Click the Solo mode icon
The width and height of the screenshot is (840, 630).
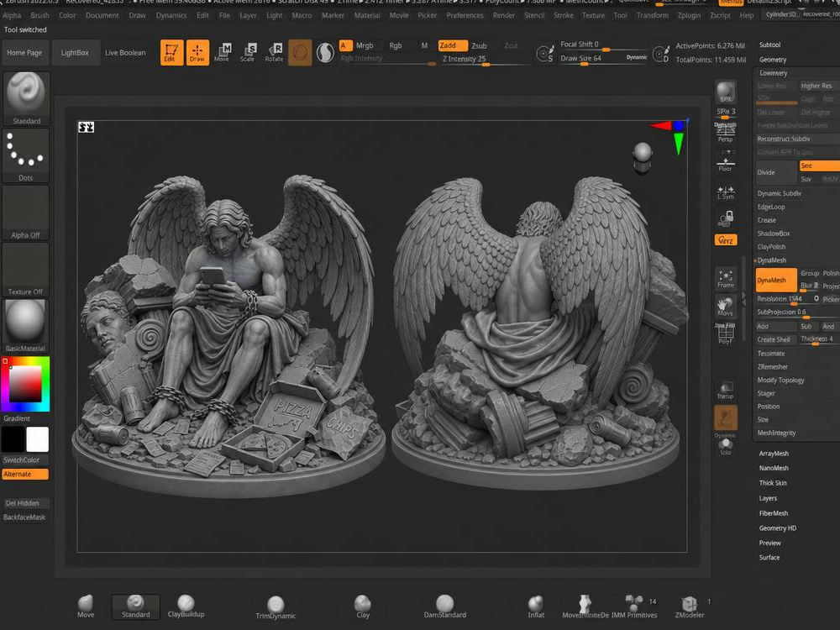pos(726,447)
